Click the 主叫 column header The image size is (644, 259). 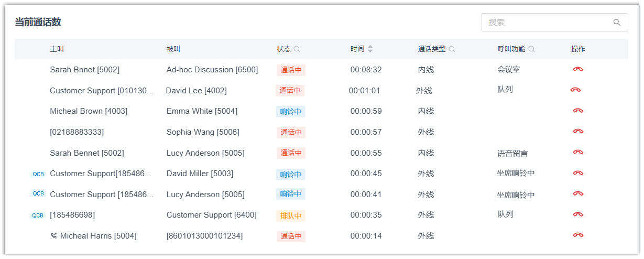[57, 49]
